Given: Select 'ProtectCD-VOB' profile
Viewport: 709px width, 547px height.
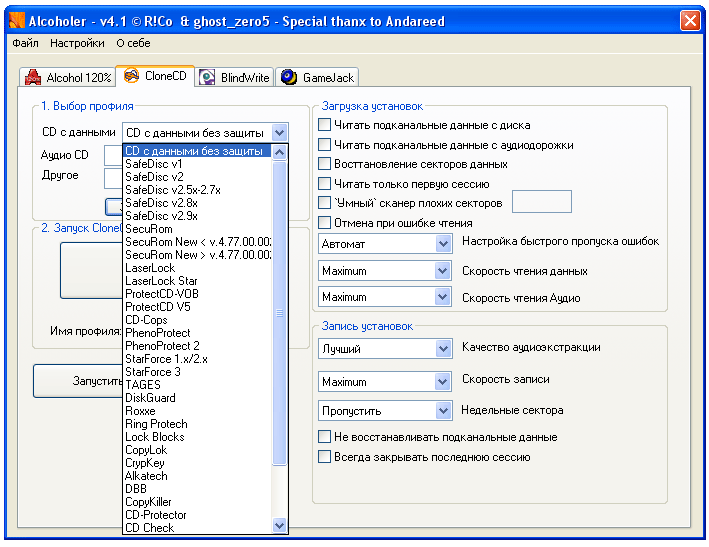Looking at the screenshot, I should 198,294.
